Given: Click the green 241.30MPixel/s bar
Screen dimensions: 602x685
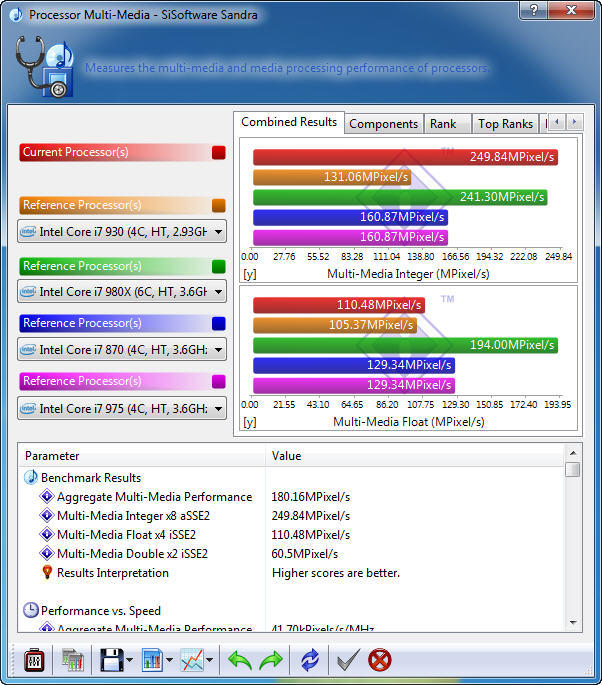Looking at the screenshot, I should tap(400, 197).
